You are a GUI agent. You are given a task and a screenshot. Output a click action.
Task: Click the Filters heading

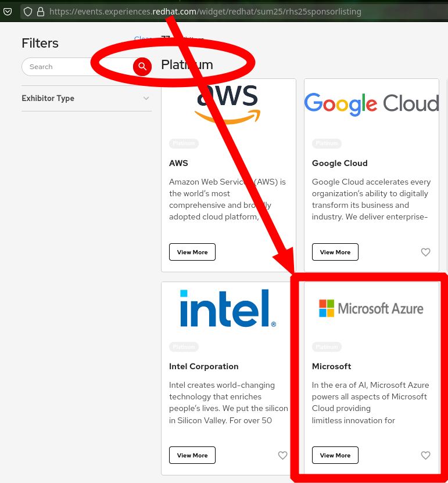40,43
